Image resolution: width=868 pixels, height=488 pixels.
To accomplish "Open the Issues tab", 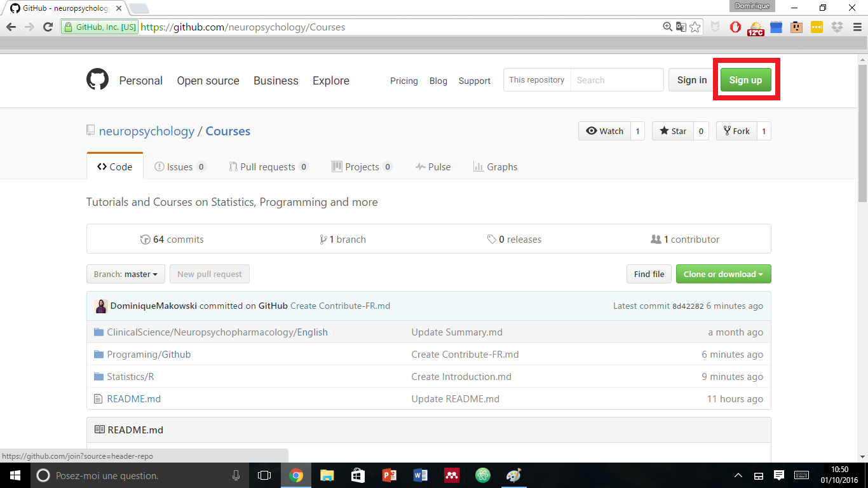I will pos(180,166).
